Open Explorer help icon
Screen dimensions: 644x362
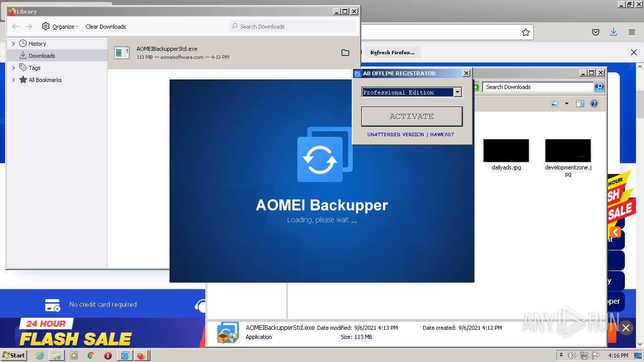click(x=594, y=104)
